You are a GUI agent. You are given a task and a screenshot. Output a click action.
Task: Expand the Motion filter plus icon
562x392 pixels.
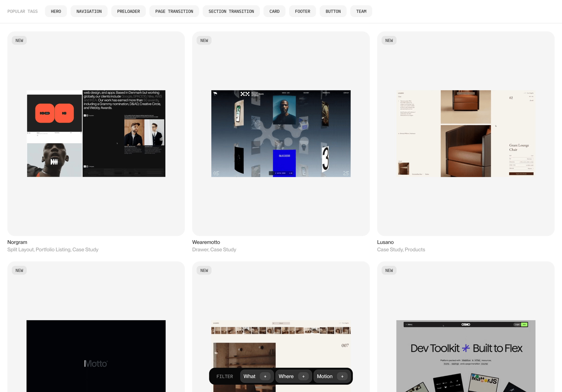tap(342, 376)
